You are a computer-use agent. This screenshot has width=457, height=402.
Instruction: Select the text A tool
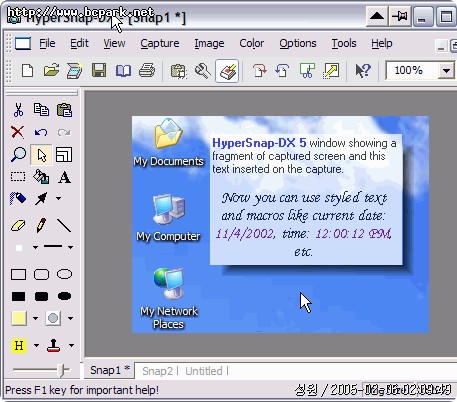click(x=64, y=177)
